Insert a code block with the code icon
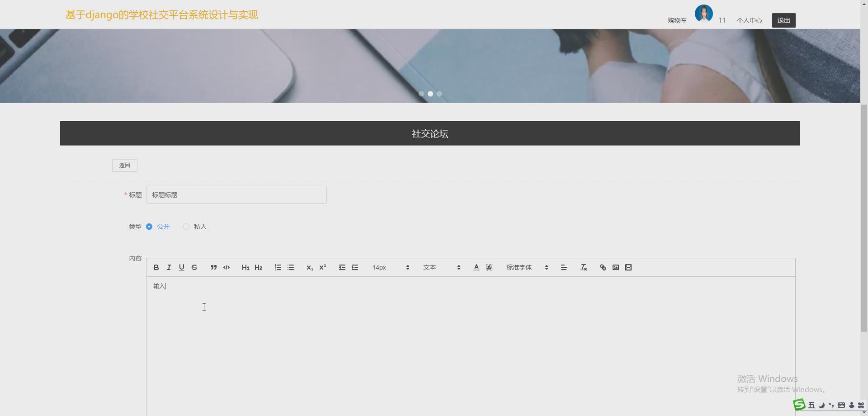 point(226,268)
